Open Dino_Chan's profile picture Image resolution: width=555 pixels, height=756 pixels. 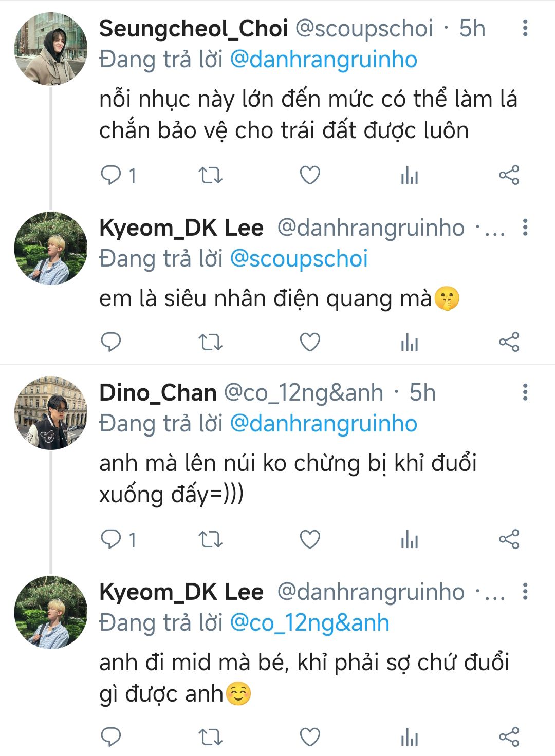(x=50, y=413)
